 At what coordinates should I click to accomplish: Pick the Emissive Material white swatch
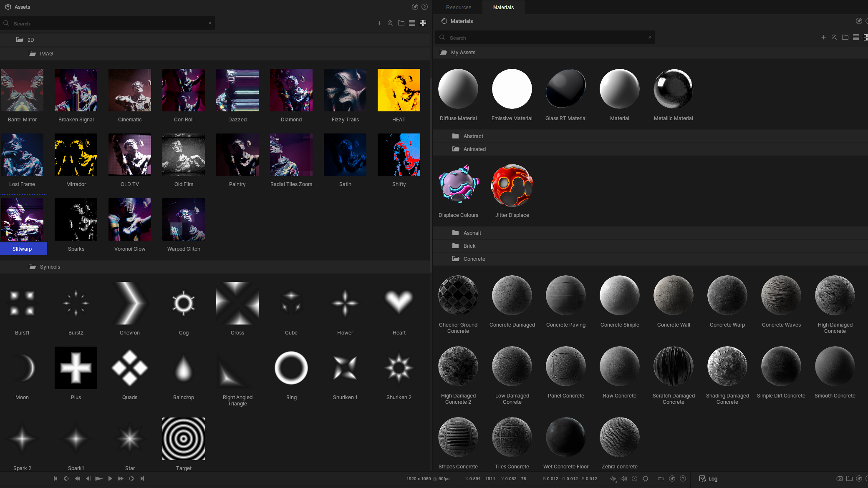point(512,89)
